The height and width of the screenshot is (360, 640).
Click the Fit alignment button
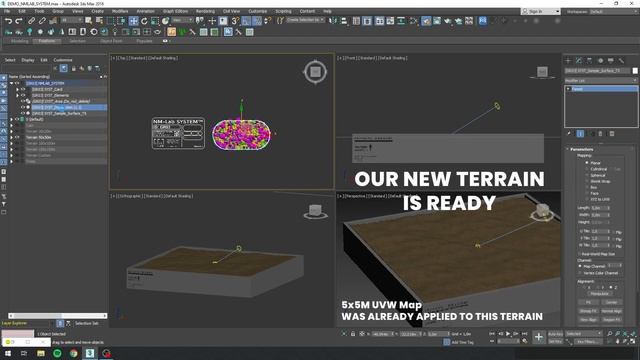coord(589,302)
